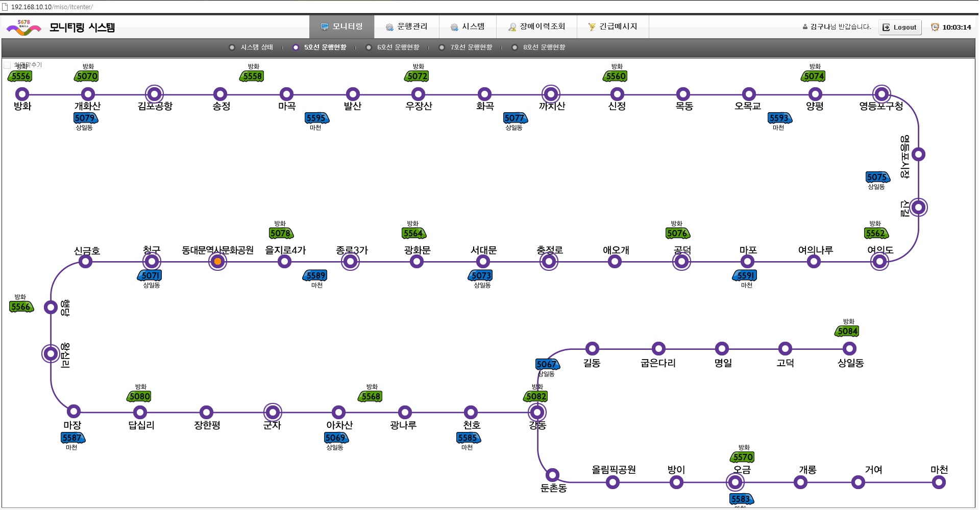Open the 긴급메시지 tab
The image size is (980, 510).
pyautogui.click(x=612, y=27)
